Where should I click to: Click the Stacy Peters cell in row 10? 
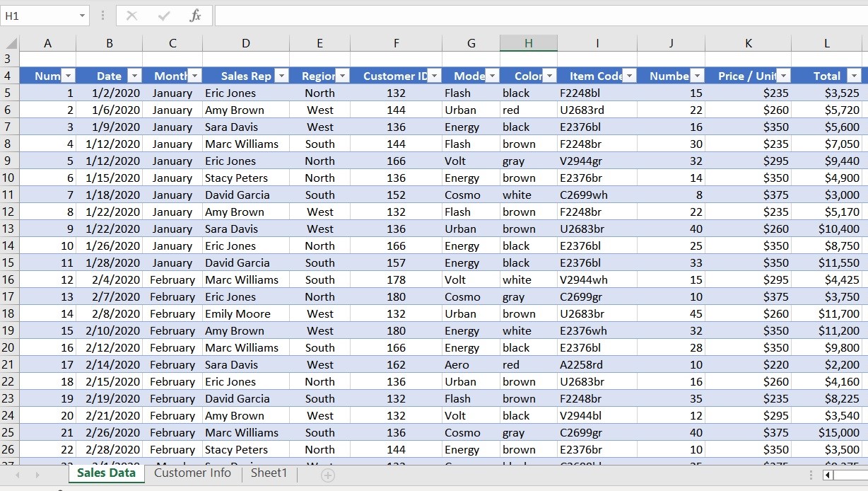tap(246, 178)
